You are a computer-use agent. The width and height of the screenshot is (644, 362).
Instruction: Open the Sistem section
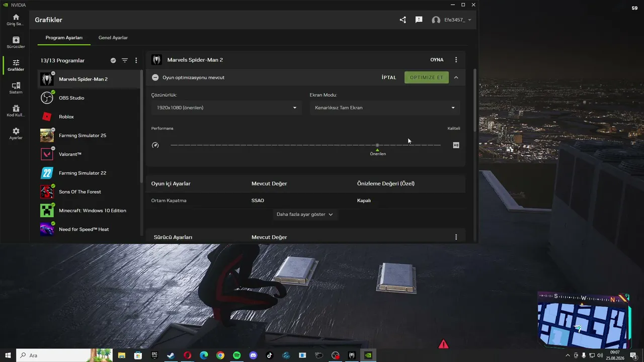tap(16, 88)
